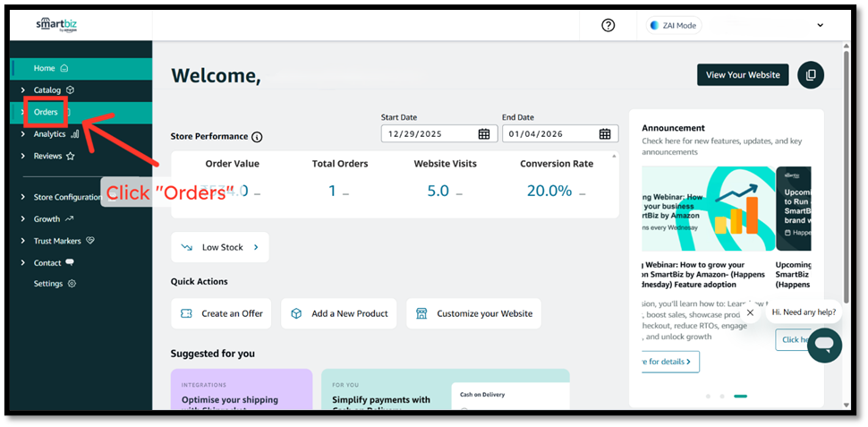Open the Start Date calendar icon
This screenshot has height=427, width=868.
[484, 134]
